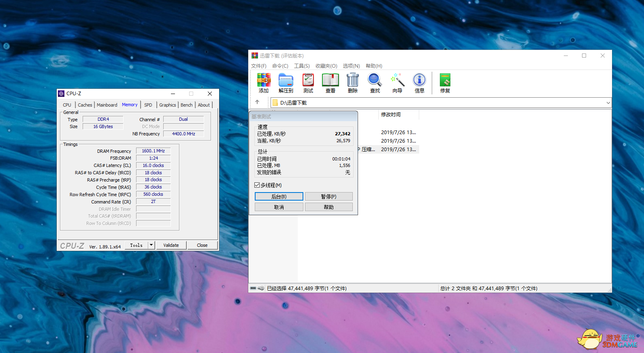Click the processed speed value 27,342

343,134
